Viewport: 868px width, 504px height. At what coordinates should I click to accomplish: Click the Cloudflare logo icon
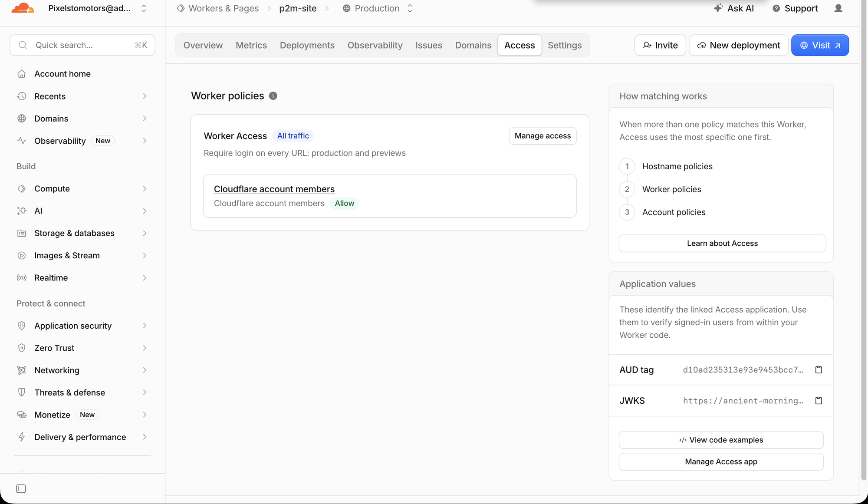pyautogui.click(x=23, y=8)
